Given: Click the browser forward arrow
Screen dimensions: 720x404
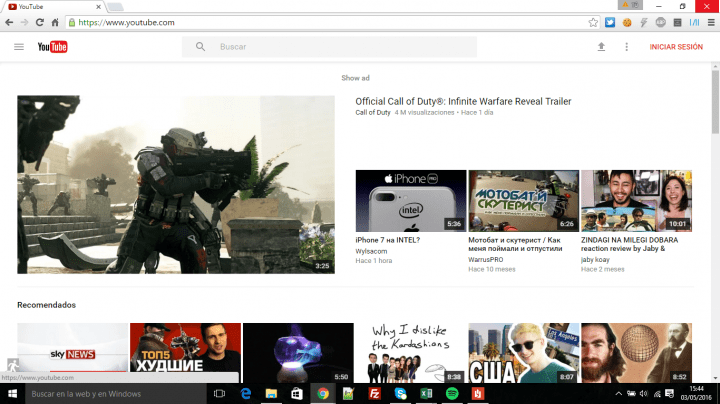Looking at the screenshot, I should pos(24,22).
